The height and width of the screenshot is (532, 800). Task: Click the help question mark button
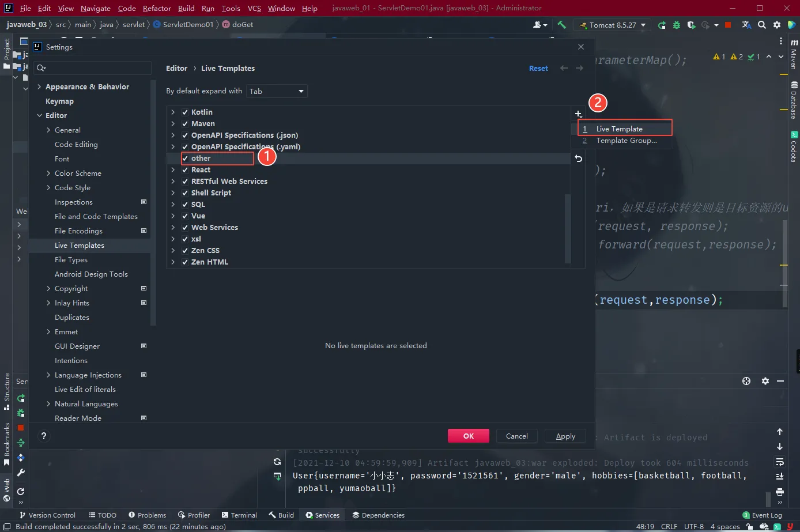(43, 436)
